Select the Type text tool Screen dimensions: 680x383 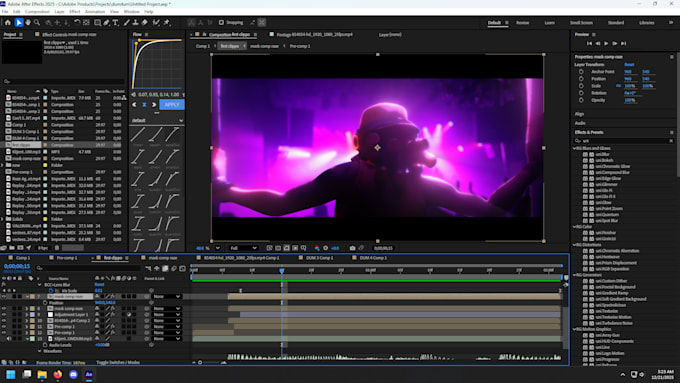(115, 23)
